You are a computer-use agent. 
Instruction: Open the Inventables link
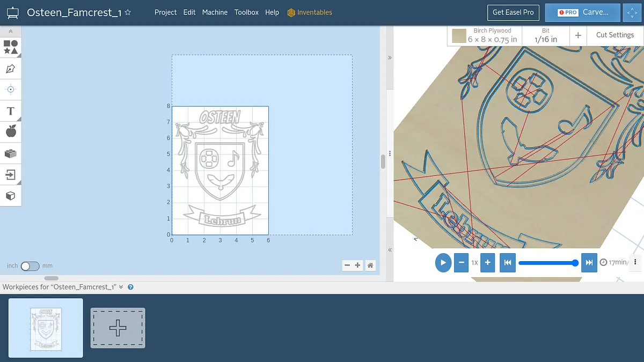pos(310,12)
